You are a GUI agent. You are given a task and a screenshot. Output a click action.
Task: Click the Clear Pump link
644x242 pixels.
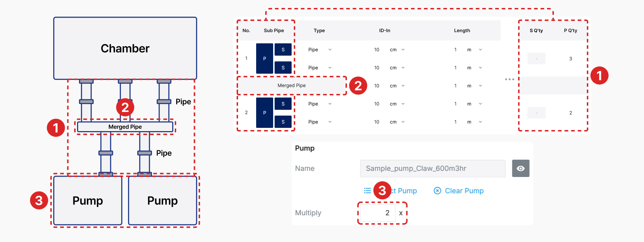[464, 191]
